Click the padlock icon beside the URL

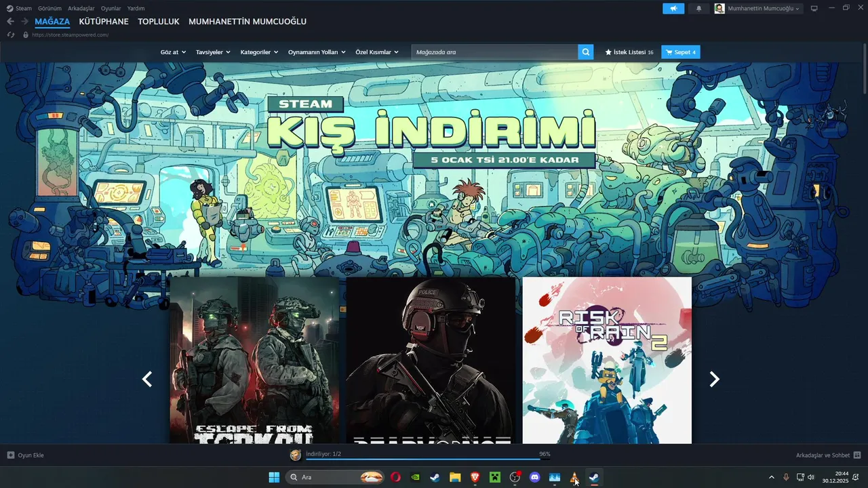coord(26,35)
